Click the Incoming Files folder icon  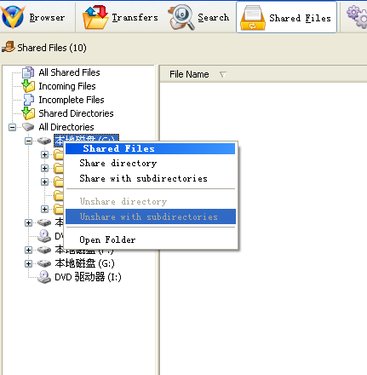[28, 86]
